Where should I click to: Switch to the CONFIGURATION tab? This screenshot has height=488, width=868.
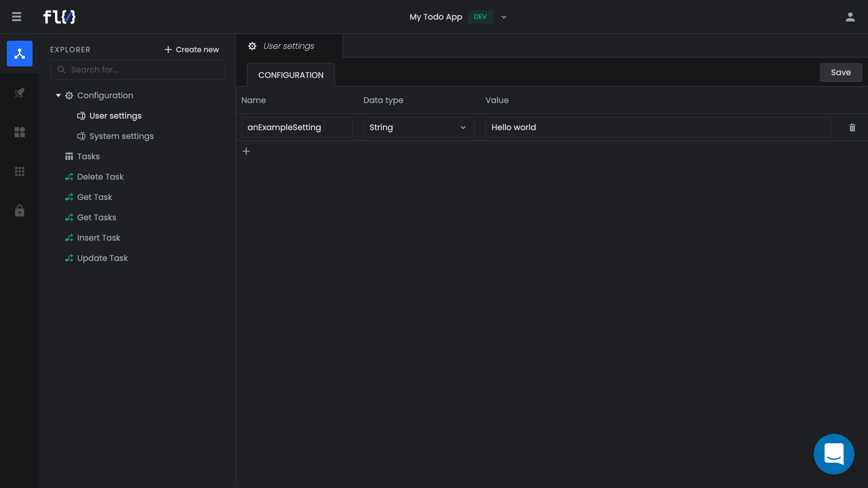tap(291, 75)
